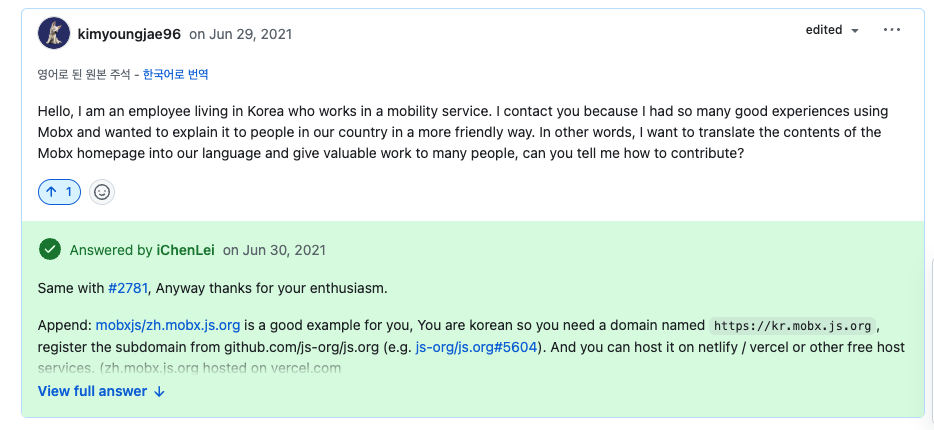
Task: Visit the iChenLei profile link
Action: pyautogui.click(x=185, y=250)
